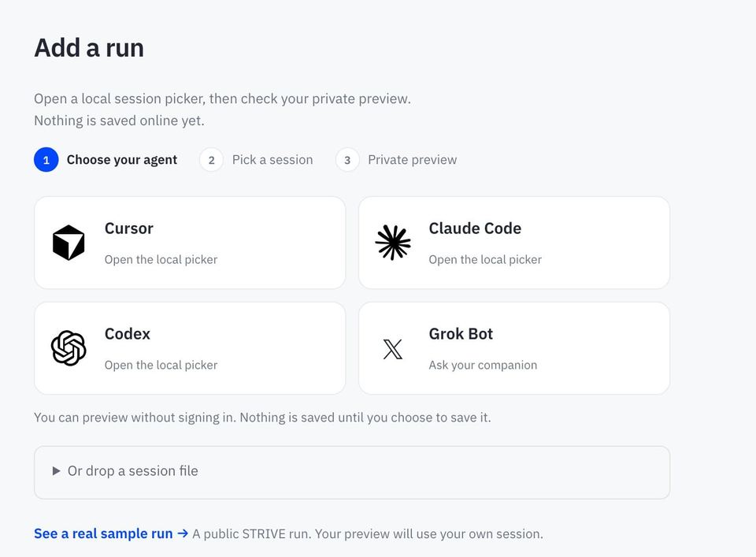Click 'Ask your companion' under Grok Bot
This screenshot has height=557, width=756.
point(483,365)
